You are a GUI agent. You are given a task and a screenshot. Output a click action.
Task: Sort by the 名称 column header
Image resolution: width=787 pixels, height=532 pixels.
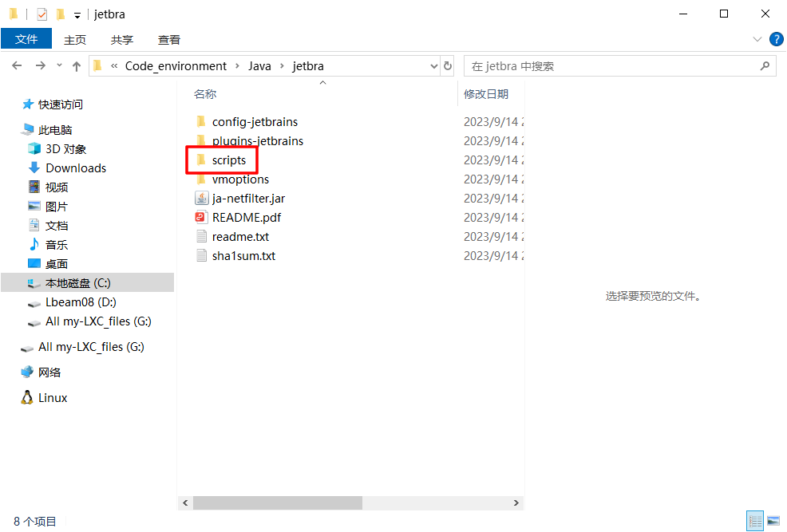205,94
